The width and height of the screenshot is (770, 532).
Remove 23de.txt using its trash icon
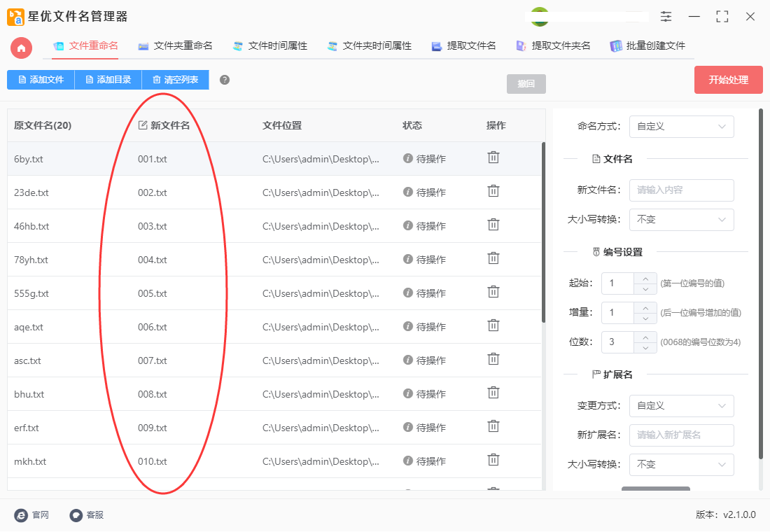(x=493, y=191)
